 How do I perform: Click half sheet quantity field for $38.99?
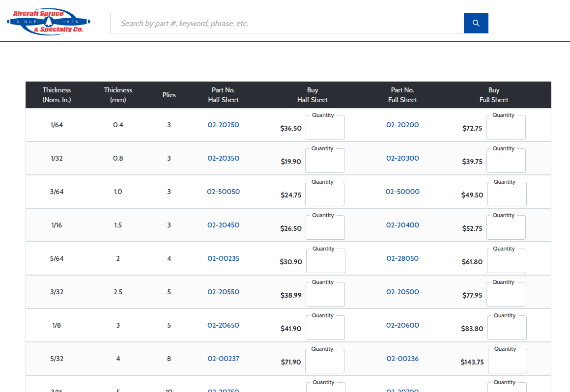[x=325, y=295]
